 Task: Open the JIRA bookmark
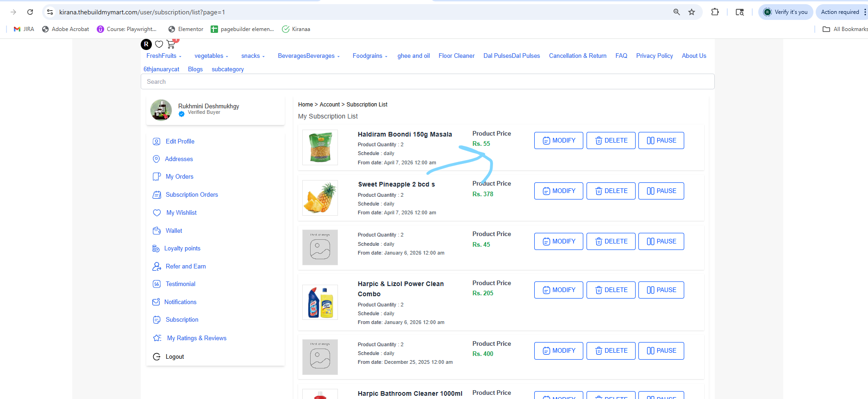point(24,29)
